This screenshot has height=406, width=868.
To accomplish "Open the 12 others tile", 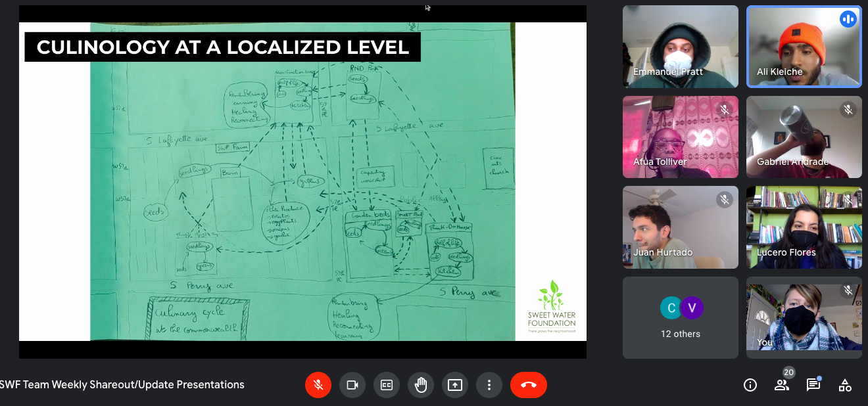I will pyautogui.click(x=681, y=317).
